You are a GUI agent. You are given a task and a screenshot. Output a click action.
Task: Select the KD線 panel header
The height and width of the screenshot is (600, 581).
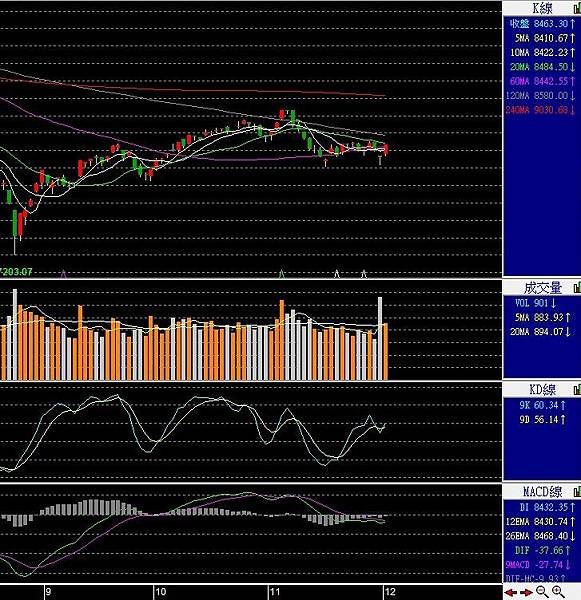click(542, 390)
